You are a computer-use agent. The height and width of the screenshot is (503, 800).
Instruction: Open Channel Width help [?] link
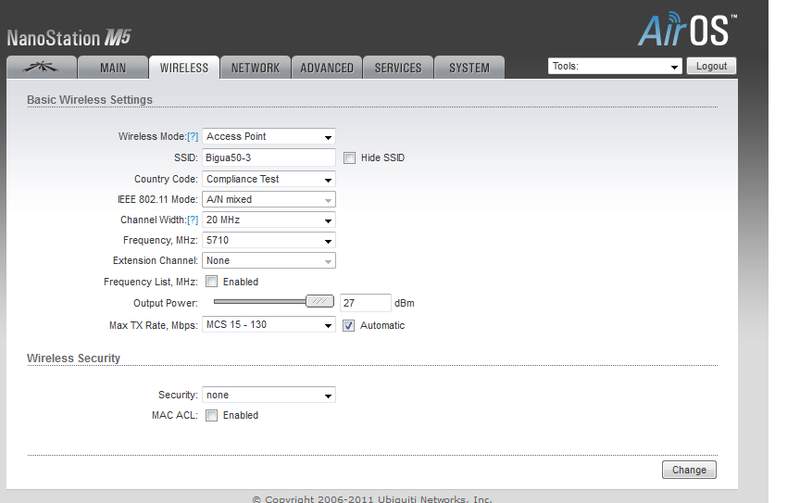coord(192,220)
